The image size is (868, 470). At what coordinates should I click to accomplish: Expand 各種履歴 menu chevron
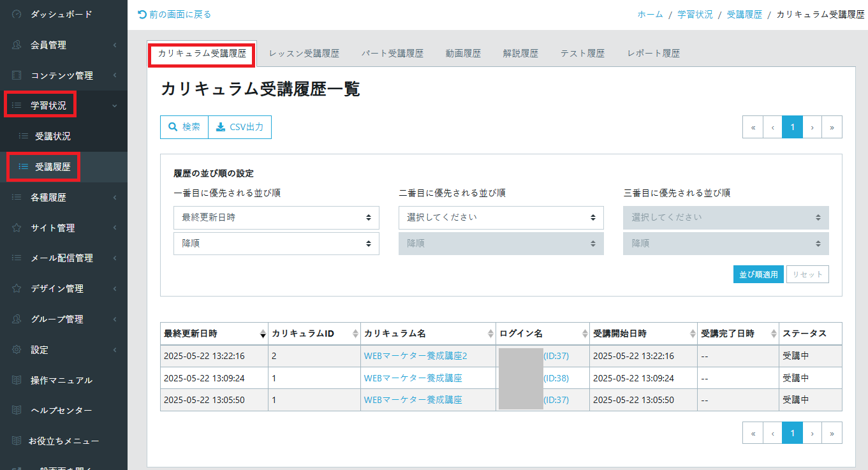(x=114, y=197)
